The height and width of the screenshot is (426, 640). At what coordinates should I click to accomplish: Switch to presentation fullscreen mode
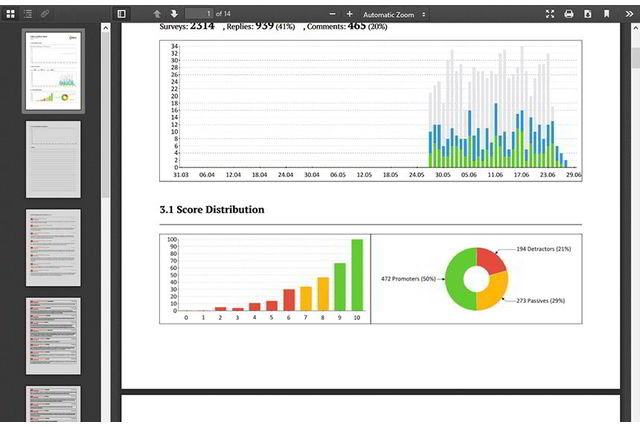pyautogui.click(x=550, y=14)
